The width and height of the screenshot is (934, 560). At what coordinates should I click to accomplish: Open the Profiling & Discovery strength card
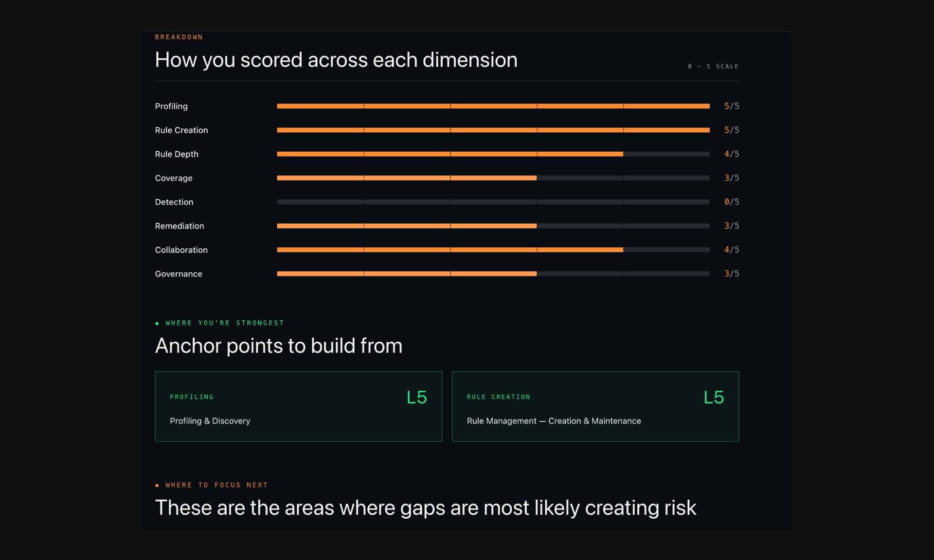[299, 406]
